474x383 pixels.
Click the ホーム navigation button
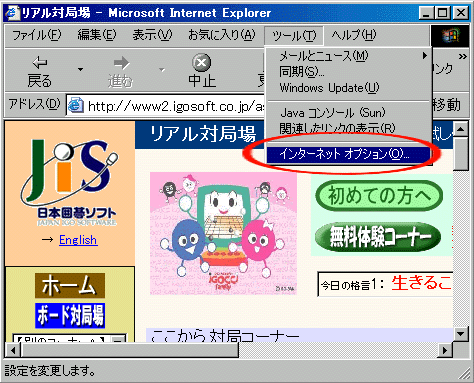click(70, 286)
